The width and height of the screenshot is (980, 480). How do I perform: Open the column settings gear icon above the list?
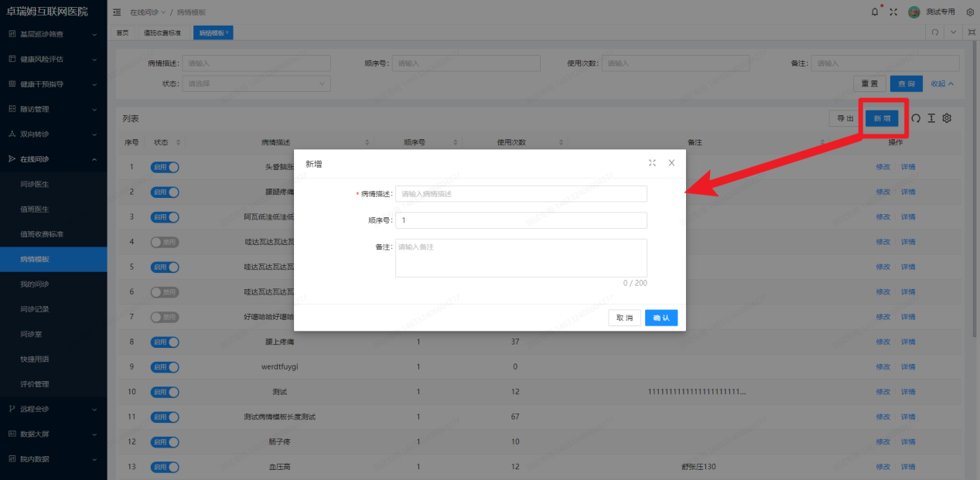tap(947, 117)
